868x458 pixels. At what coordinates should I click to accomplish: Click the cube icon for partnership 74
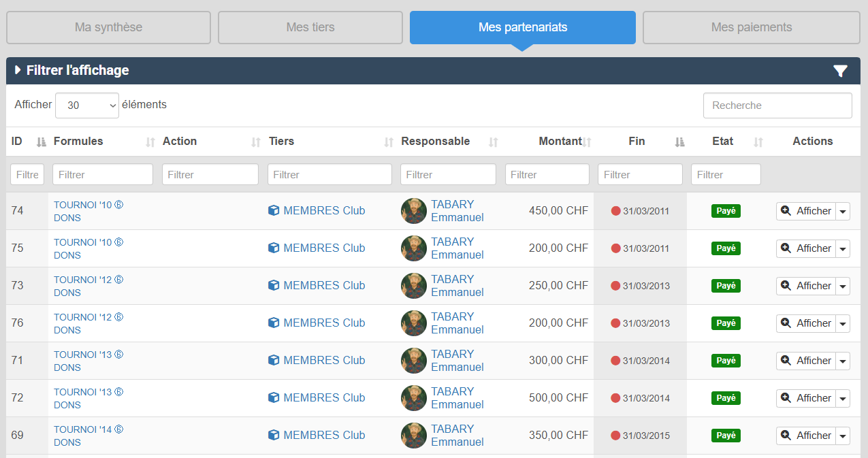point(274,211)
